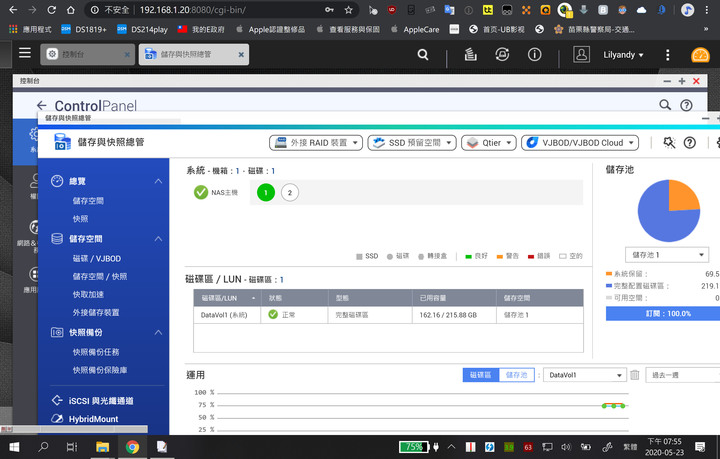Open 儲存空間 under 總覽 in the sidebar
The height and width of the screenshot is (459, 720).
pos(88,201)
